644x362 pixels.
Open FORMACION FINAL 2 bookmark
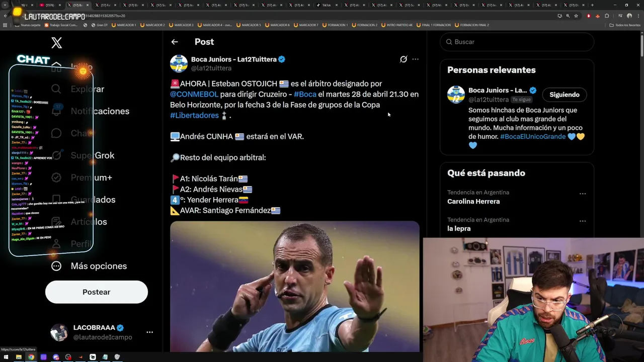click(471, 25)
